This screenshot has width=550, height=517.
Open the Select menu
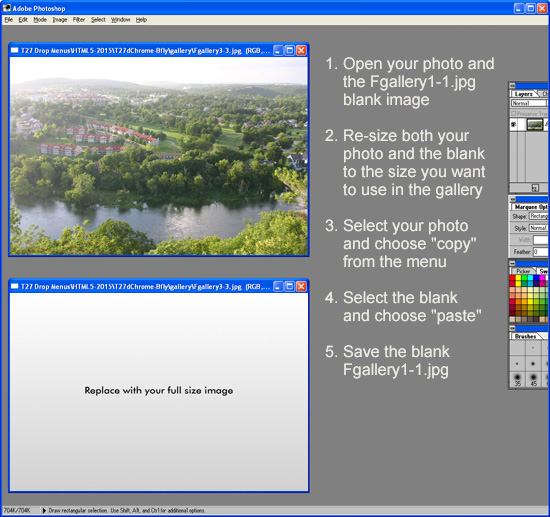coord(98,20)
